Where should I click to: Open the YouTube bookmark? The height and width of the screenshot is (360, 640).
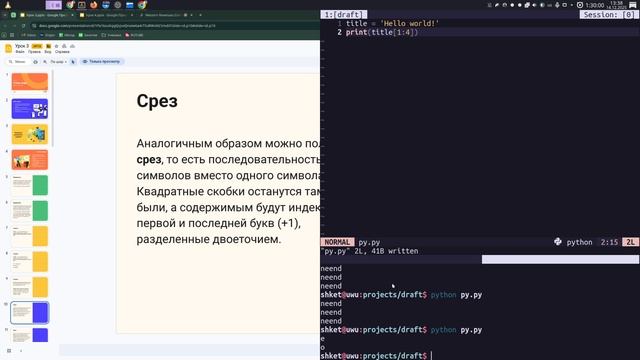[x=134, y=35]
